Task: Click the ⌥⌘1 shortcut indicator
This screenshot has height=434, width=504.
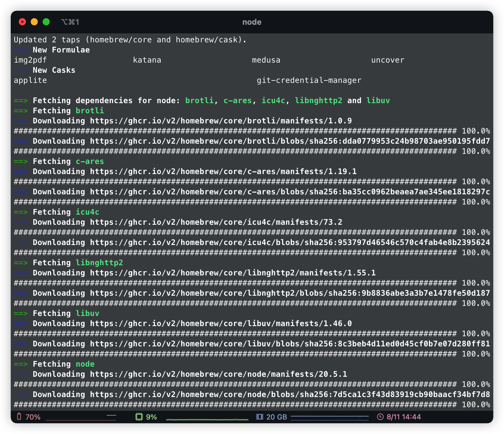Action: coord(70,22)
